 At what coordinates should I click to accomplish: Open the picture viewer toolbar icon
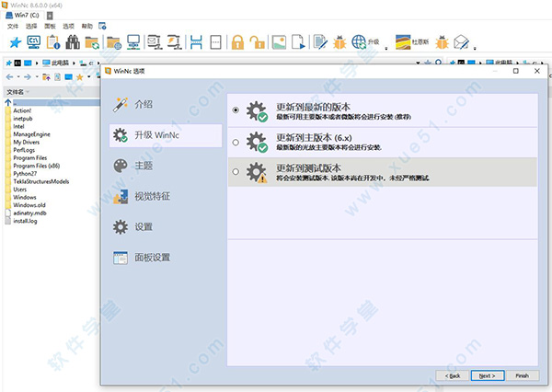point(279,42)
